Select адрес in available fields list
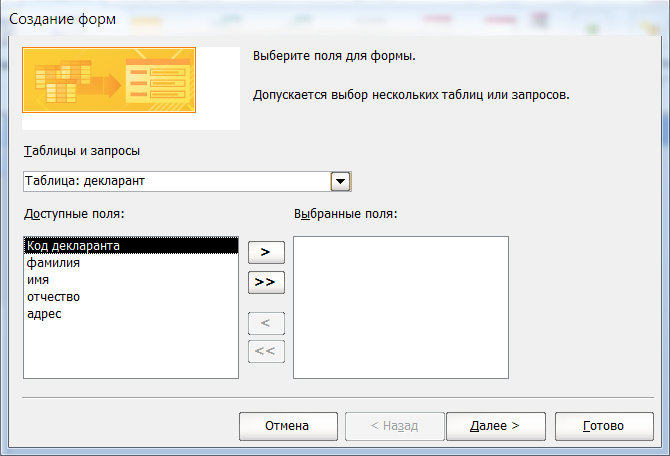 131,314
